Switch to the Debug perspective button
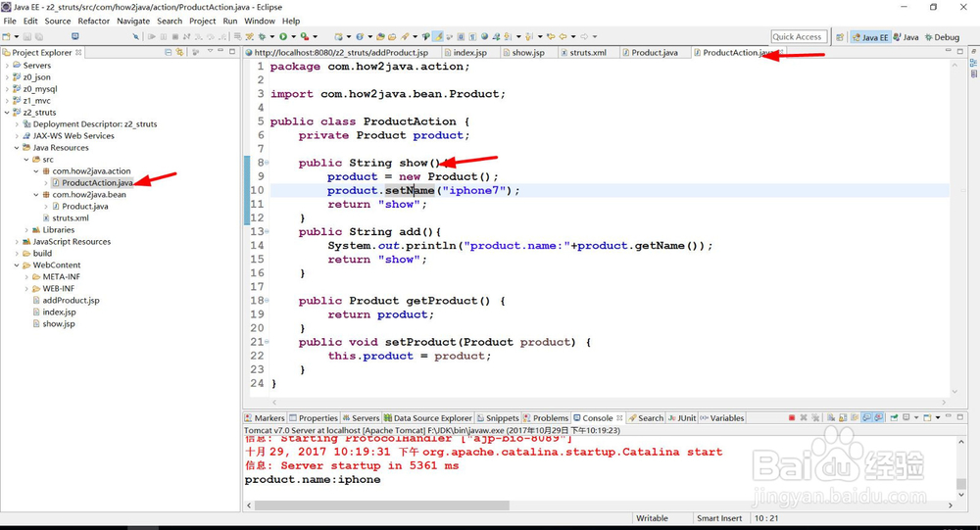Image resolution: width=980 pixels, height=530 pixels. pos(942,37)
